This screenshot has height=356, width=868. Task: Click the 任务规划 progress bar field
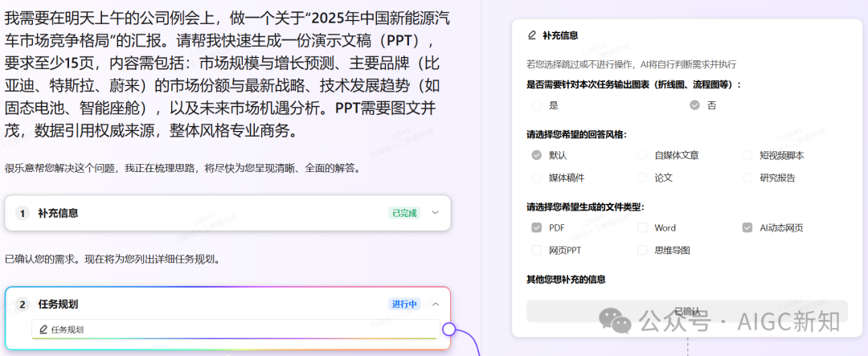pyautogui.click(x=235, y=329)
